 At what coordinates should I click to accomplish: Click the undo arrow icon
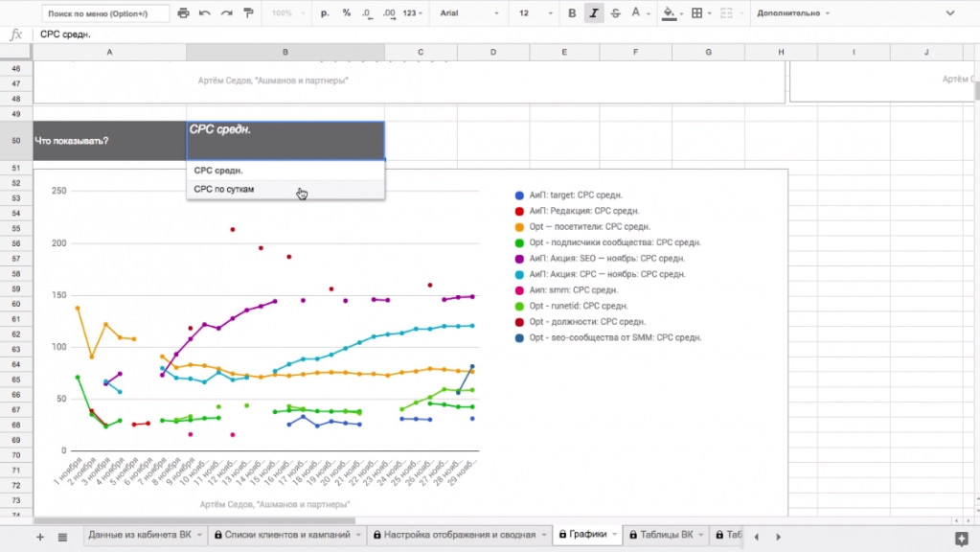pos(205,13)
